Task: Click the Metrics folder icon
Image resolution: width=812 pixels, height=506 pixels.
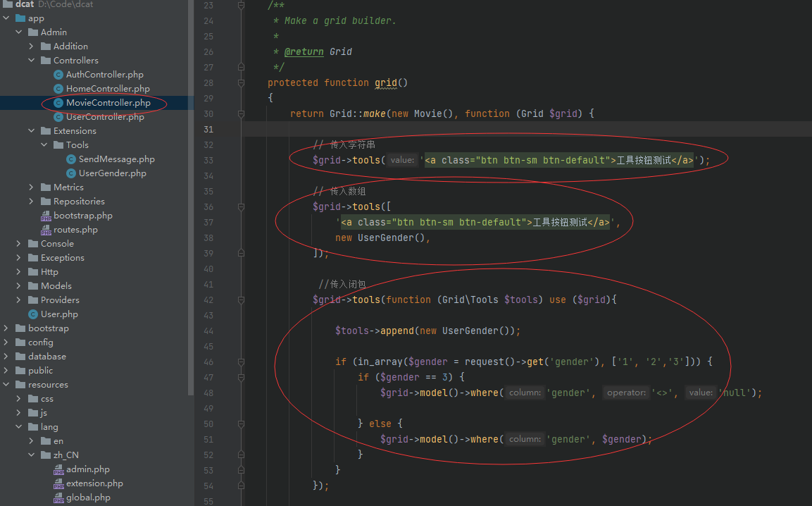Action: point(46,187)
